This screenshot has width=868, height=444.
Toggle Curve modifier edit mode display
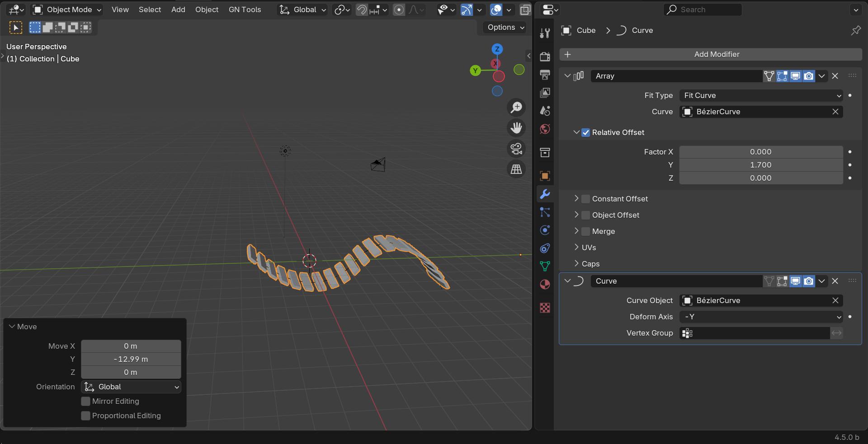click(783, 281)
